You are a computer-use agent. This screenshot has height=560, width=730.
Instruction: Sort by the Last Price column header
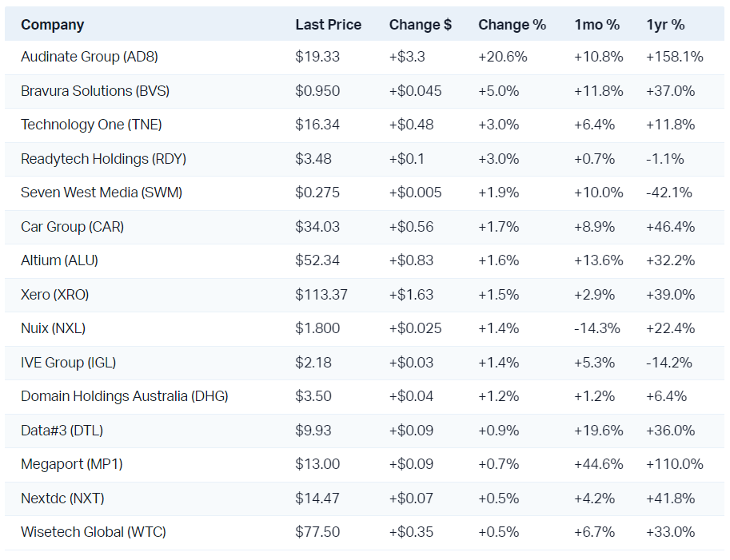click(x=328, y=25)
